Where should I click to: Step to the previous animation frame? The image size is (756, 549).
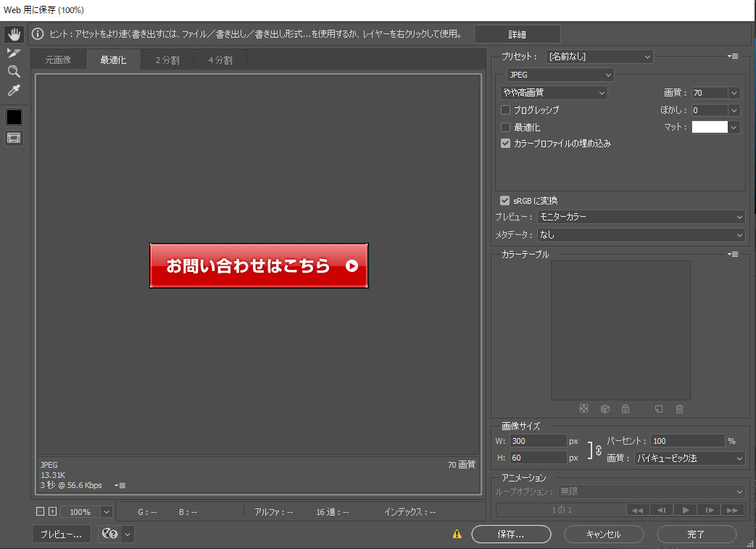click(662, 510)
